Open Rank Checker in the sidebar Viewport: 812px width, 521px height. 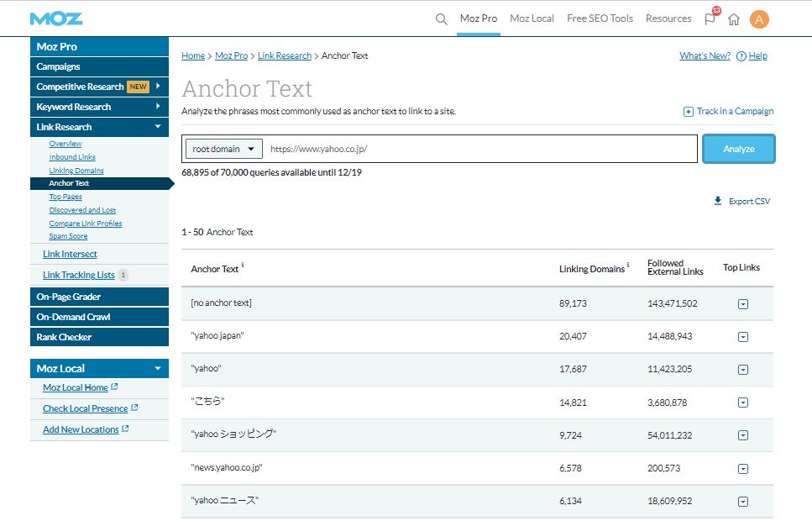(x=99, y=337)
